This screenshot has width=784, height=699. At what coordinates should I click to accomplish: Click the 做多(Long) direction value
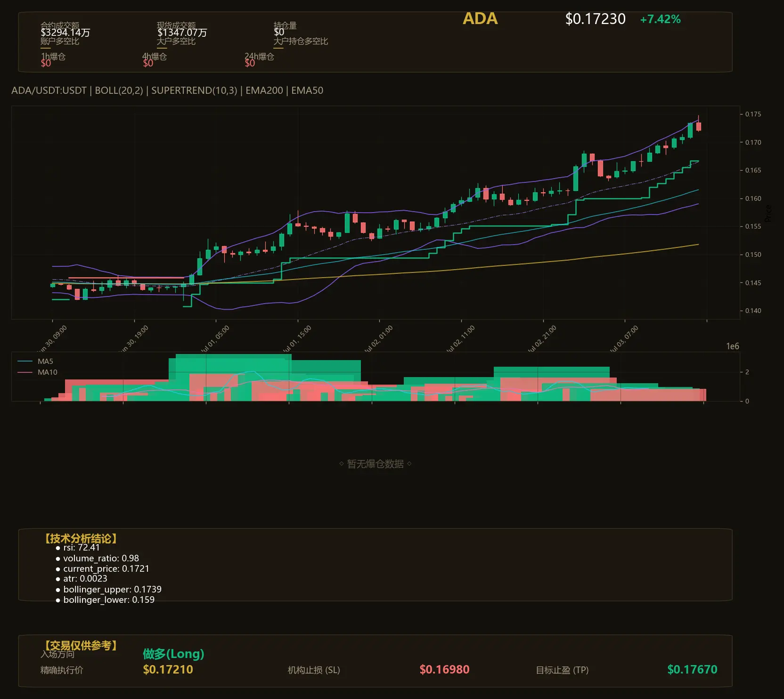click(173, 654)
